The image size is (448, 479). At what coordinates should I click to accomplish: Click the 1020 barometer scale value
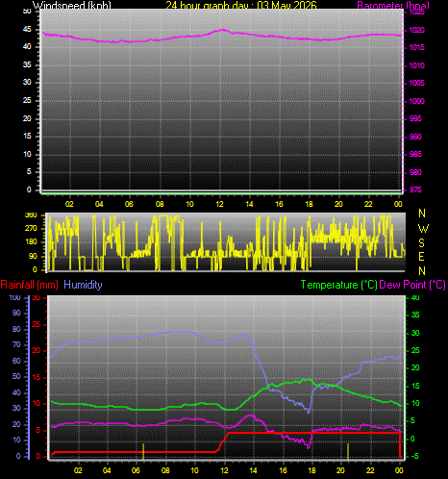point(417,30)
